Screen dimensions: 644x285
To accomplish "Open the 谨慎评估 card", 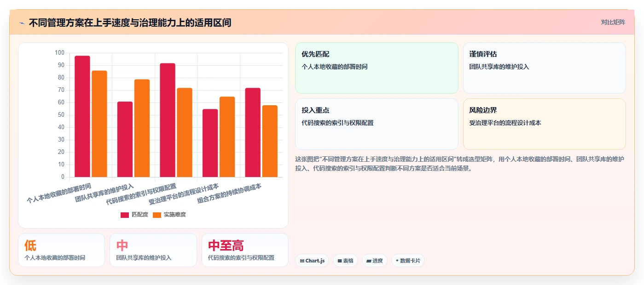I will (x=544, y=68).
